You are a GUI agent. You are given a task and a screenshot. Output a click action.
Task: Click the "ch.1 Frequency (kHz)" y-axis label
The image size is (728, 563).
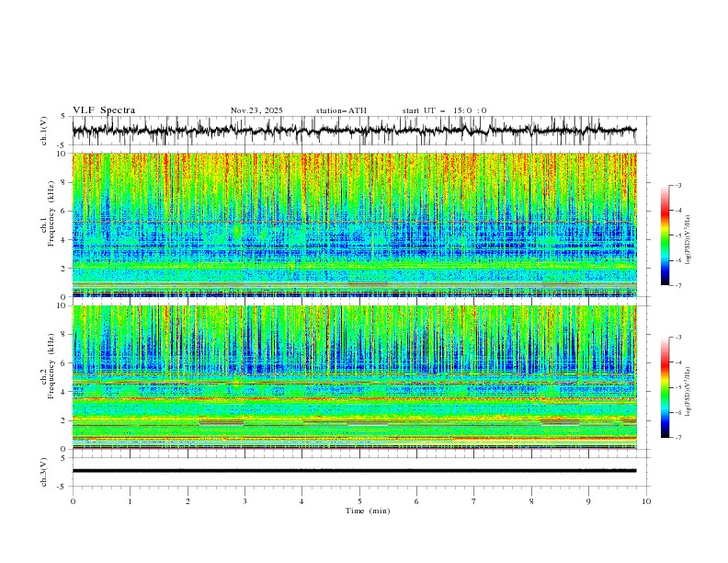tap(48, 213)
